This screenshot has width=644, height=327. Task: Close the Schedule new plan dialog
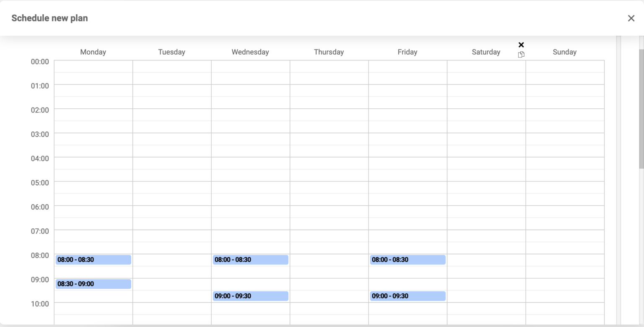(631, 18)
